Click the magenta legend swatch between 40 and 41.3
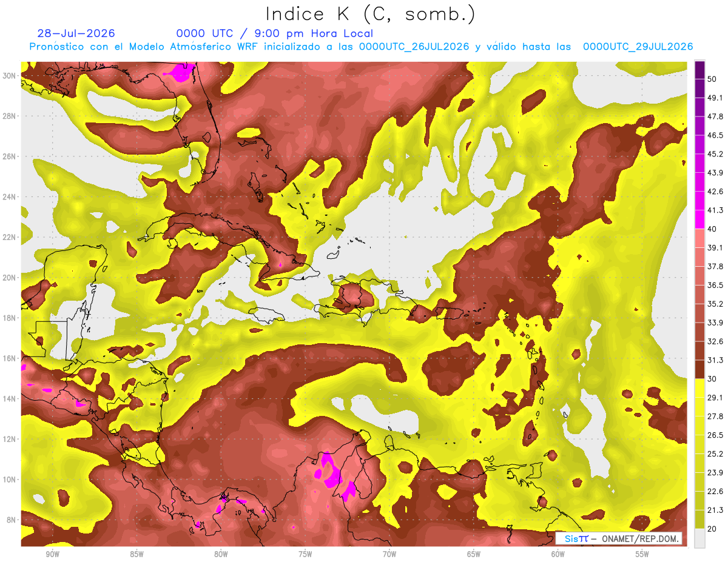 (699, 219)
